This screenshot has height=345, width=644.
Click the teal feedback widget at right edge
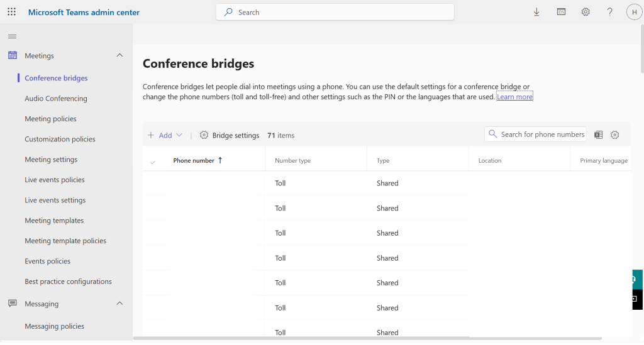[638, 280]
